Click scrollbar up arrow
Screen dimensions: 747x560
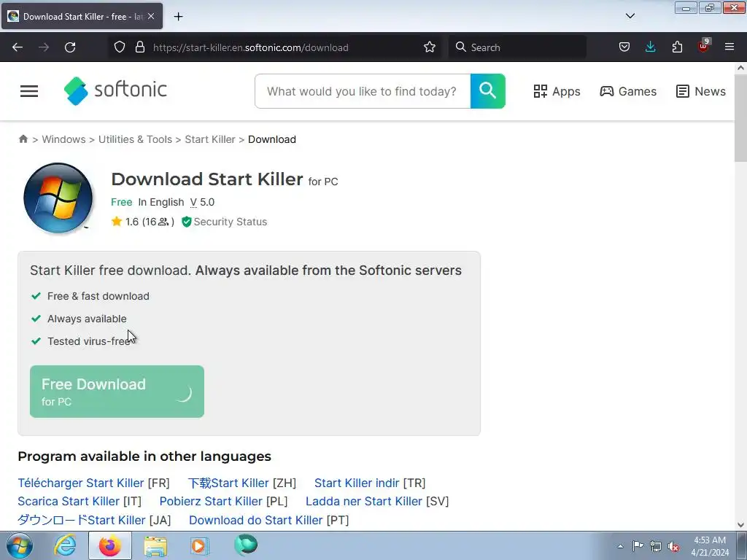pos(741,68)
